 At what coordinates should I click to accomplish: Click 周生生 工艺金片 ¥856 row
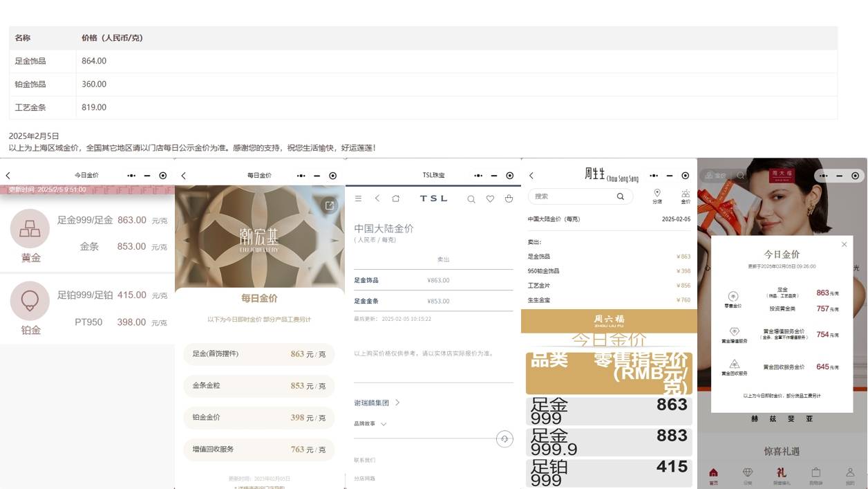(x=609, y=286)
